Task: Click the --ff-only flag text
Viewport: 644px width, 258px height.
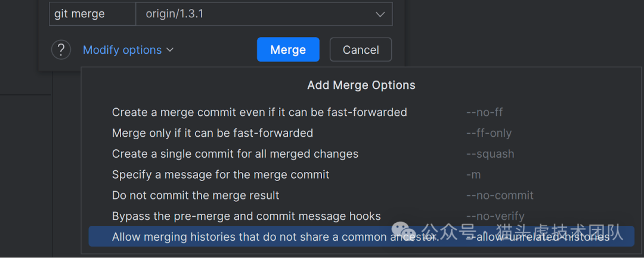Action: click(489, 133)
